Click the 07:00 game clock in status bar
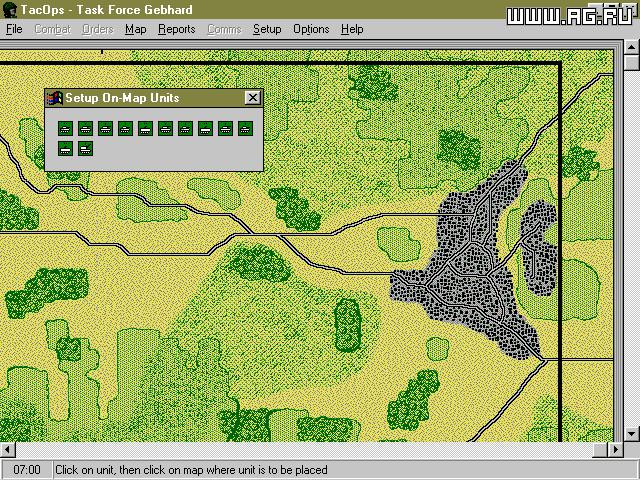Image resolution: width=640 pixels, height=480 pixels. point(27,470)
